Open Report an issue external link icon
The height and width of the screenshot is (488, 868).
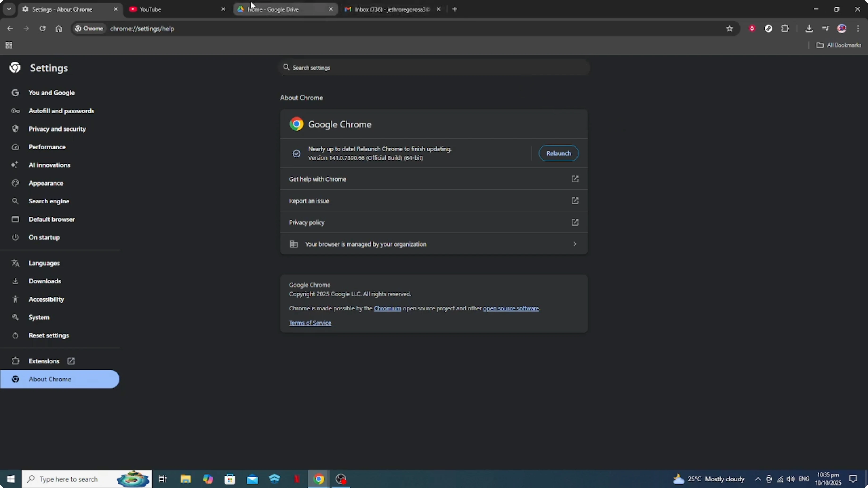(575, 201)
